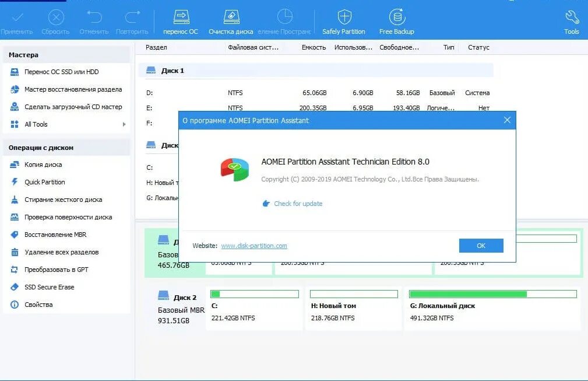The image size is (588, 381).
Task: Expand the All Tools submenu arrow
Action: click(124, 124)
